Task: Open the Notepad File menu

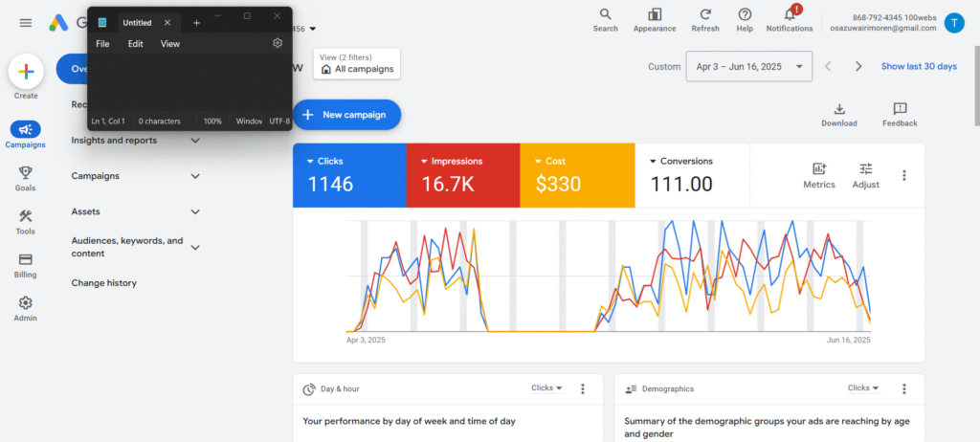Action: coord(102,44)
